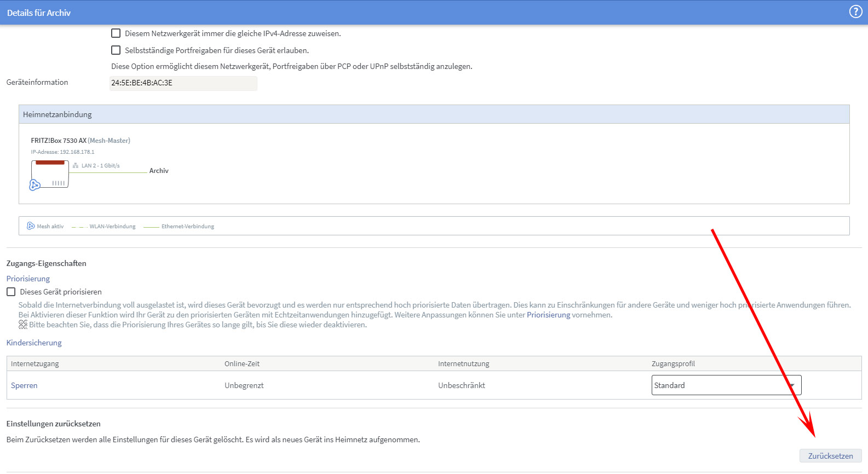Image resolution: width=868 pixels, height=474 pixels.
Task: Click the 'IP-Adresse: 192.168.178.1' text
Action: tap(62, 152)
